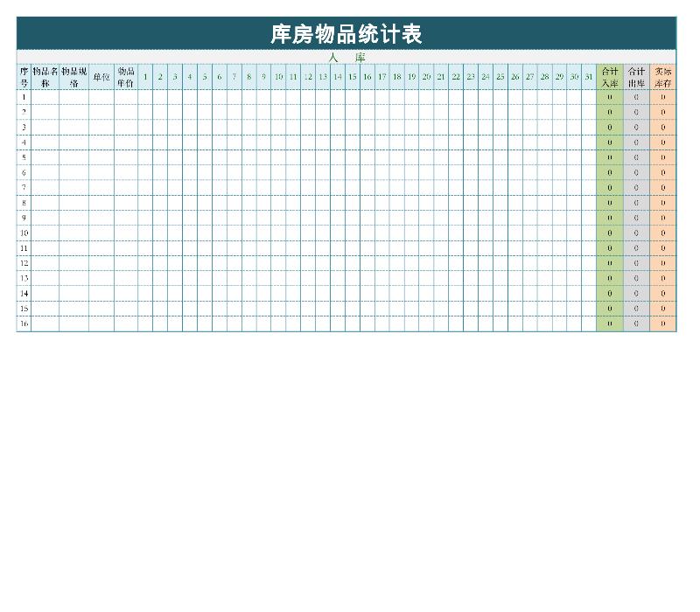Select row number 1 in 序号 column
Viewport: 700px width, 612px height.
(x=24, y=97)
